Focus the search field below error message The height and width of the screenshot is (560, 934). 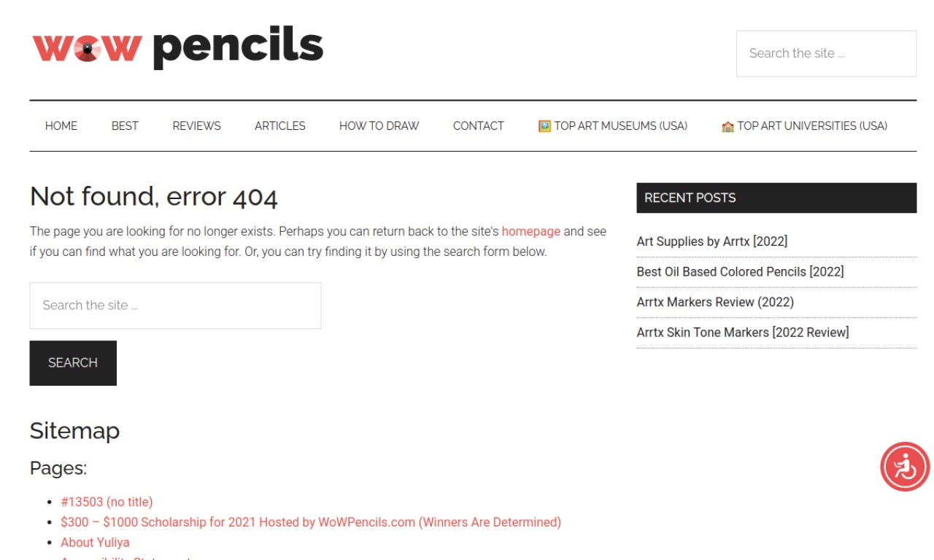pyautogui.click(x=175, y=306)
